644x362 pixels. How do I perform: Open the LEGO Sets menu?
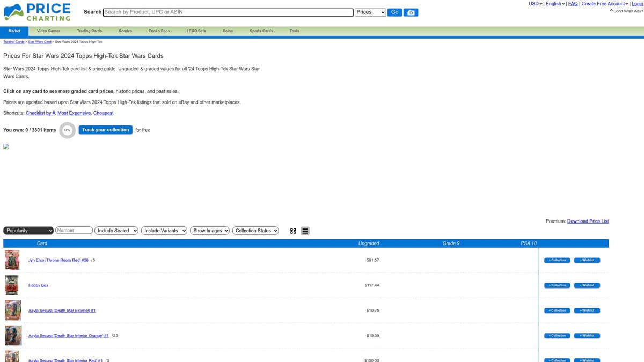pyautogui.click(x=196, y=31)
